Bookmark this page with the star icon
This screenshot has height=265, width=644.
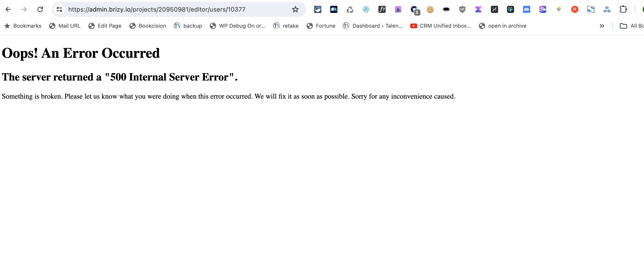pyautogui.click(x=295, y=10)
